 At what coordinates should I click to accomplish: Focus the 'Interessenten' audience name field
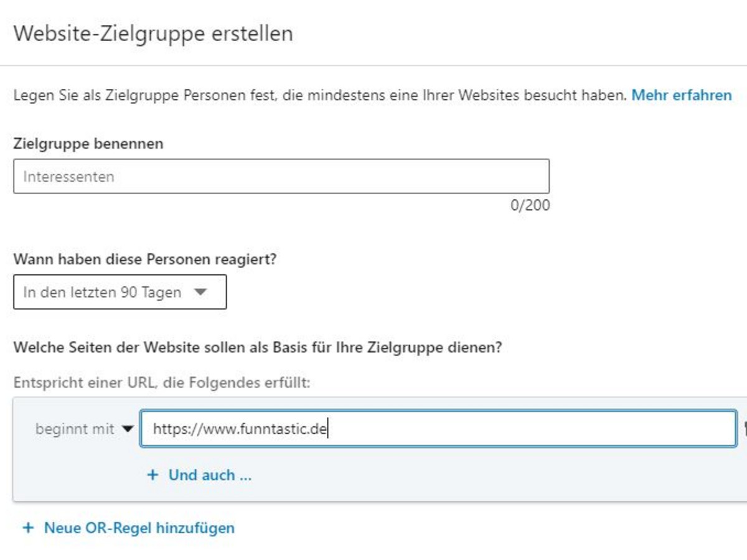point(281,177)
